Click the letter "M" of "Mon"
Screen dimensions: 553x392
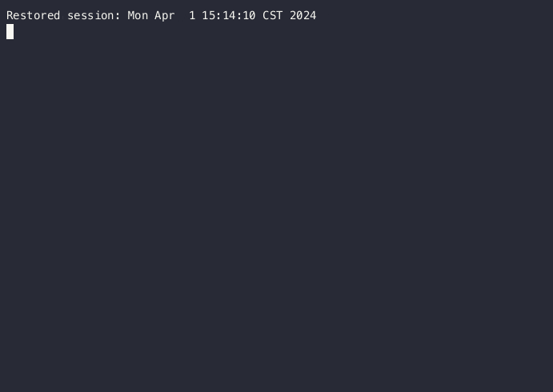(130, 15)
